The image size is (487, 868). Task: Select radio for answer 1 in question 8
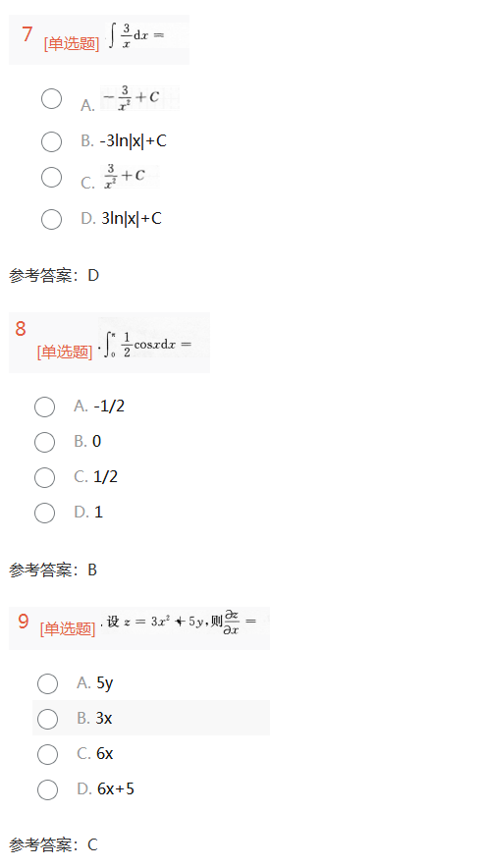tap(44, 513)
